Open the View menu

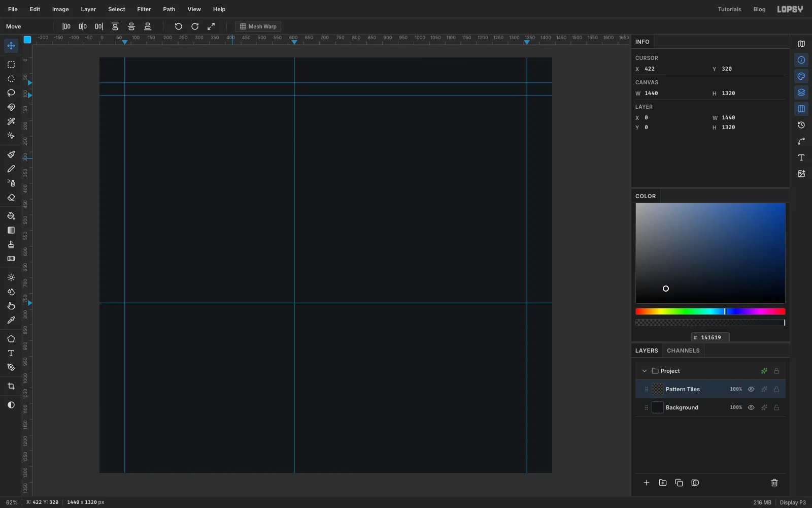point(194,9)
